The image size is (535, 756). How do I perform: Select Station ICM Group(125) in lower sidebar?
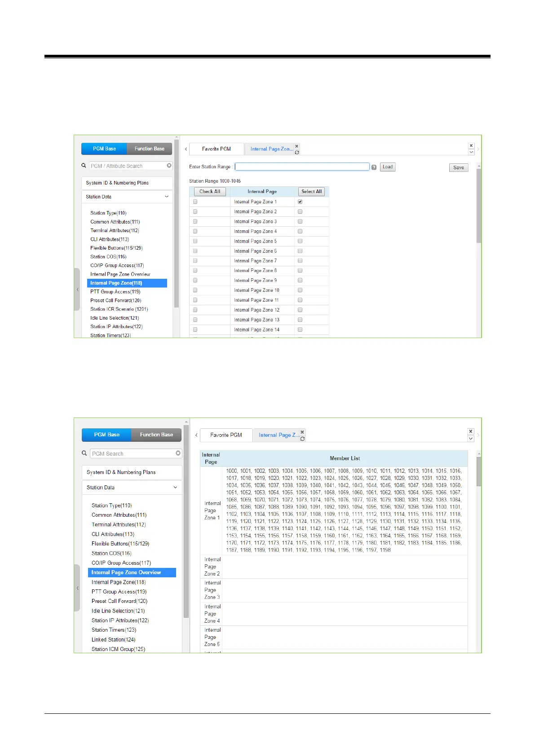(118, 649)
